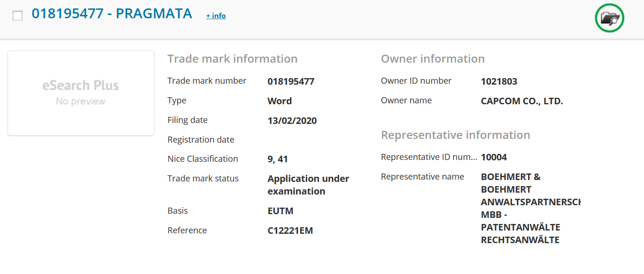The image size is (644, 274).
Task: Open the trade mark file folder icon
Action: [x=609, y=18]
